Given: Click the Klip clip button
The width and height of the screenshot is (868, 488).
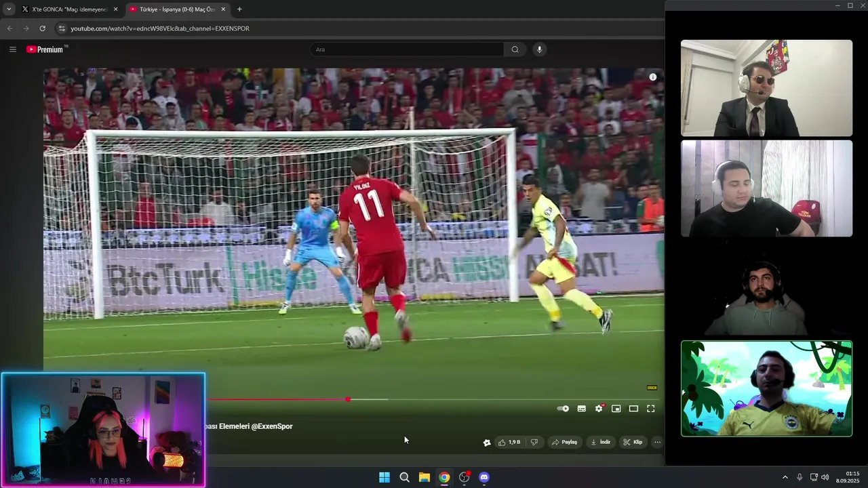Looking at the screenshot, I should (x=633, y=442).
